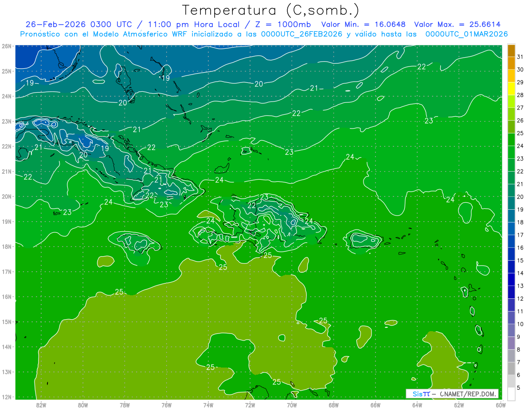Click the longitude label "68W"
The width and height of the screenshot is (532, 411).
334,405
